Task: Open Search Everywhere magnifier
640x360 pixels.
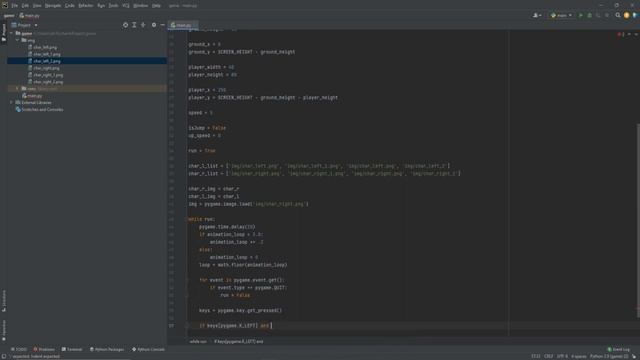Action: [x=618, y=16]
